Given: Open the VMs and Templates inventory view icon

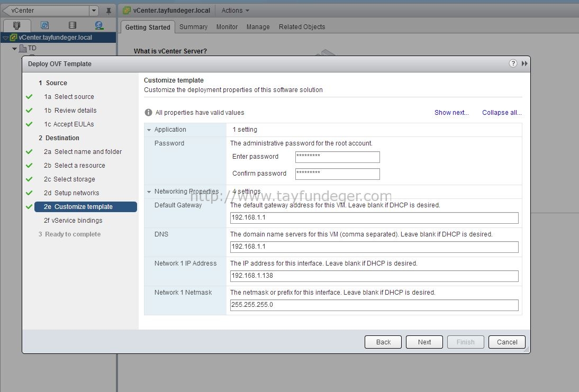Looking at the screenshot, I should coord(44,25).
